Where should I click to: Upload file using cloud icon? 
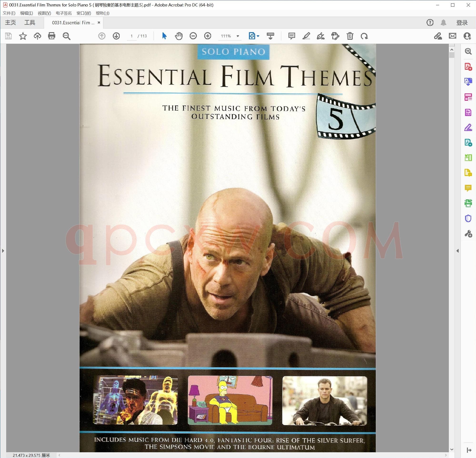point(37,36)
